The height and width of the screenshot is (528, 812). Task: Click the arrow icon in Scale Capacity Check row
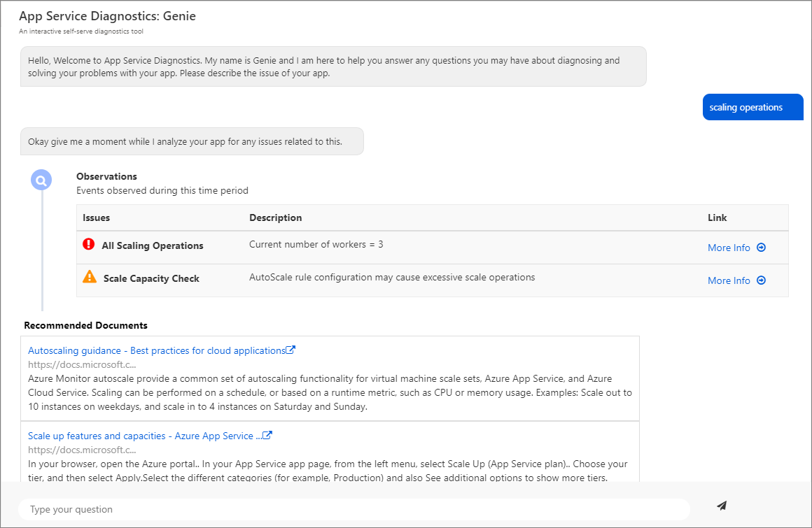(762, 280)
